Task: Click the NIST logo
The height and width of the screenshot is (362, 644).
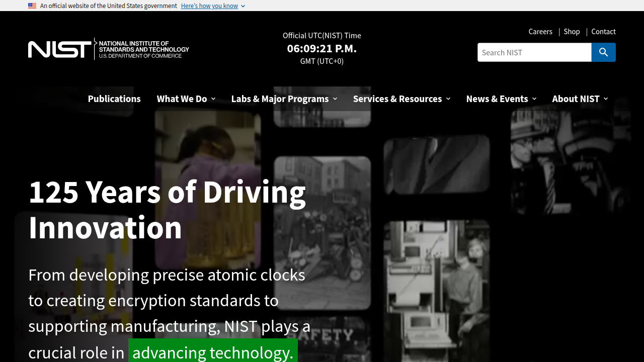Action: (x=109, y=49)
